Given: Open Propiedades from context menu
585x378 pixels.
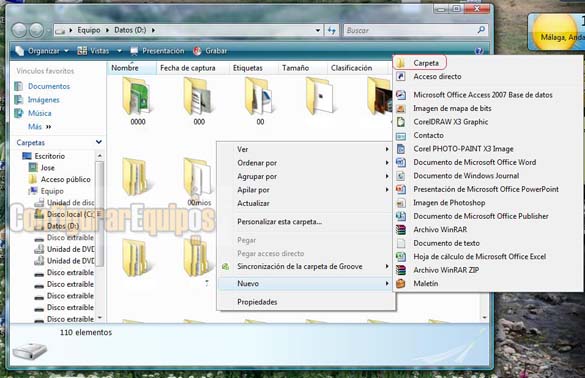Looking at the screenshot, I should (x=306, y=302).
